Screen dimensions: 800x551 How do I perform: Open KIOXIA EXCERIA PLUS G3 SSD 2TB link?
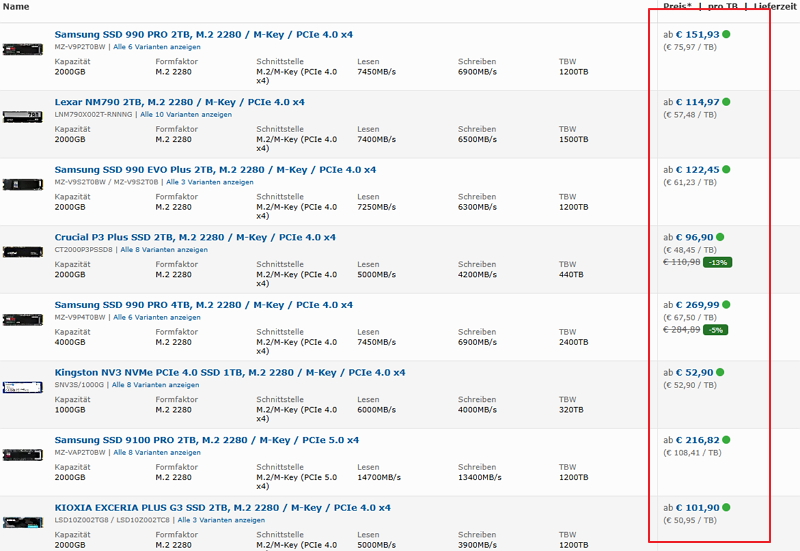[x=222, y=508]
